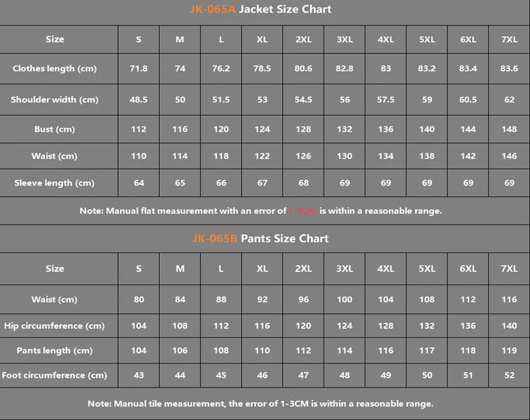
Task: Click the red 1-3CM error text
Action: pos(303,210)
